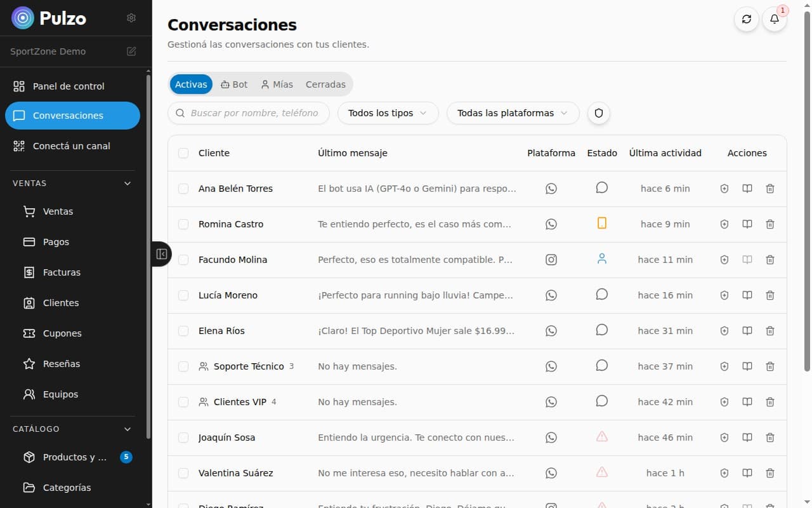
Task: Open the conversation view for Romina Castro
Action: (747, 224)
